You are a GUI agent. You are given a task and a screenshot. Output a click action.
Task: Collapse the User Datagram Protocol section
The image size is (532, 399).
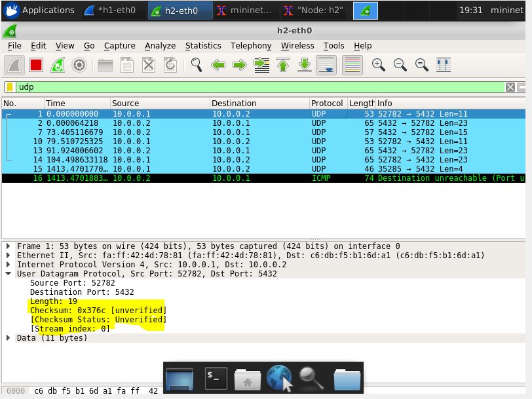tap(9, 274)
